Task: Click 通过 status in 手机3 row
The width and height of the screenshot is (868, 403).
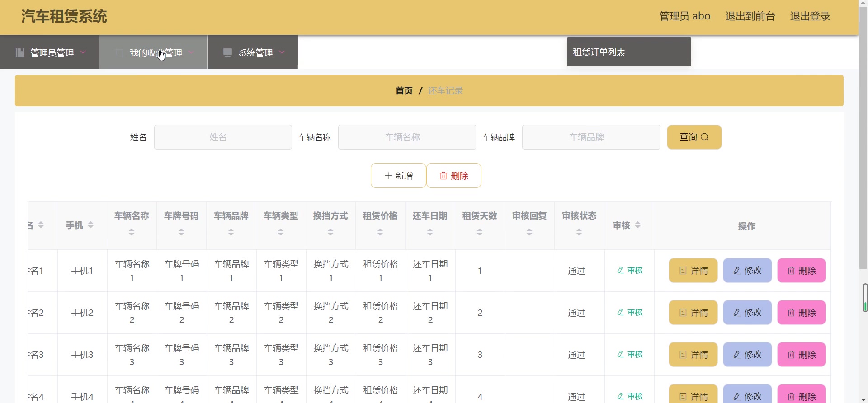Action: pyautogui.click(x=576, y=355)
